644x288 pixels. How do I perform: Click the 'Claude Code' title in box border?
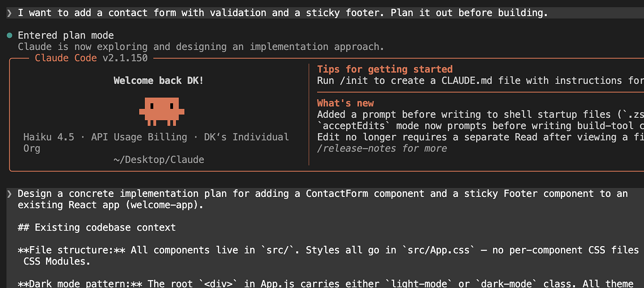pos(66,58)
